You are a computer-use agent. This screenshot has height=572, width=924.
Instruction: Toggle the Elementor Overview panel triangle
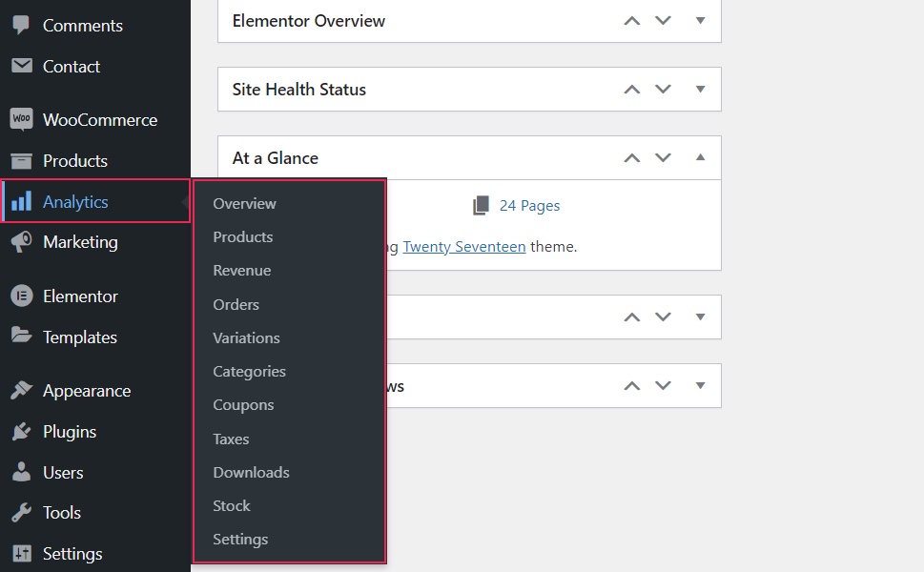click(x=700, y=20)
